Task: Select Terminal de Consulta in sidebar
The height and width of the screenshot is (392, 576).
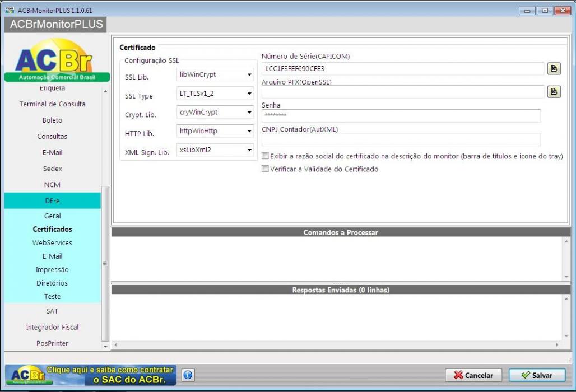Action: click(x=53, y=104)
